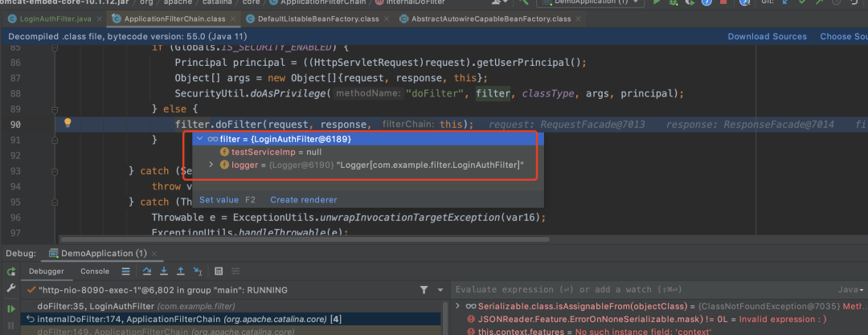The image size is (868, 335).
Task: Click Evaluate Expression calculator icon
Action: 219,272
